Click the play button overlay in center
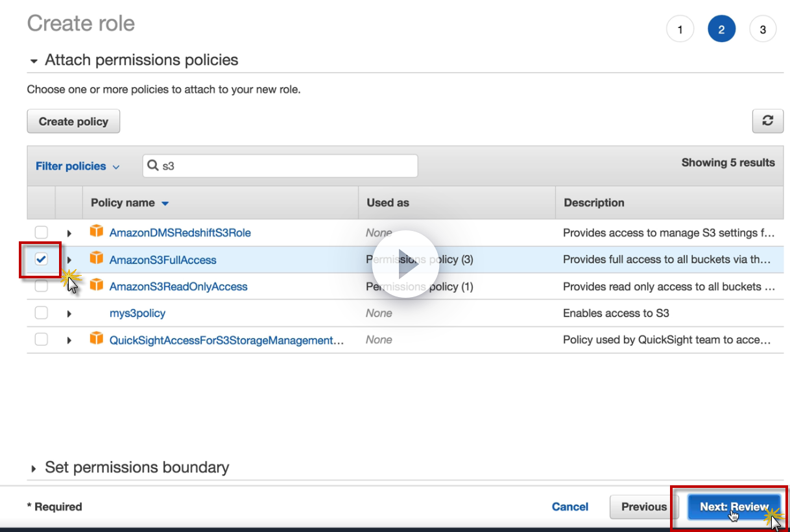 pyautogui.click(x=406, y=264)
